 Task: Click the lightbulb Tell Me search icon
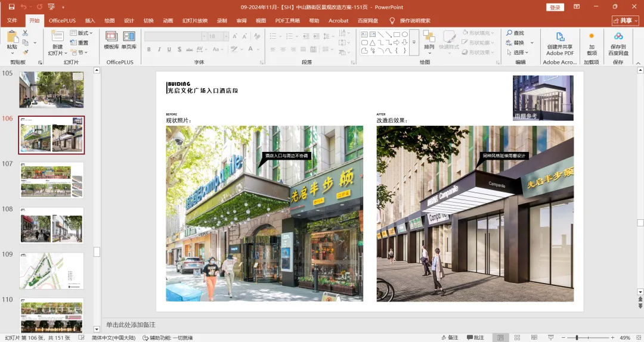coord(392,20)
